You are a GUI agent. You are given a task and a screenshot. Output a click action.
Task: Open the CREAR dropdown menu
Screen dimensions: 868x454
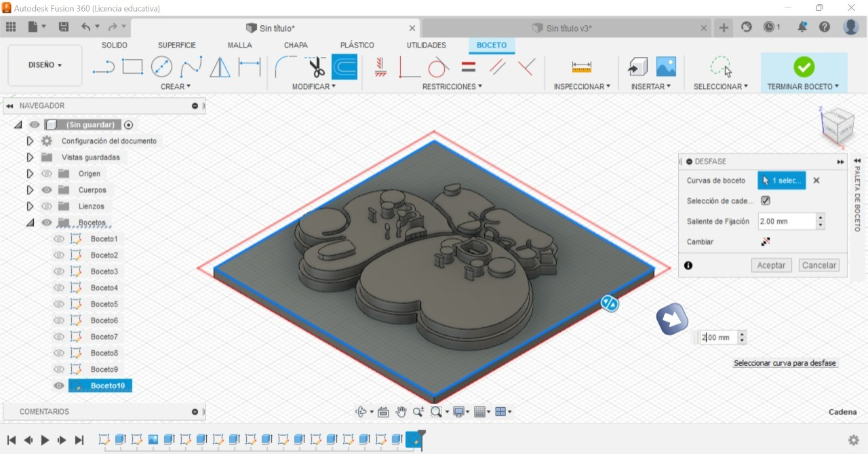176,87
